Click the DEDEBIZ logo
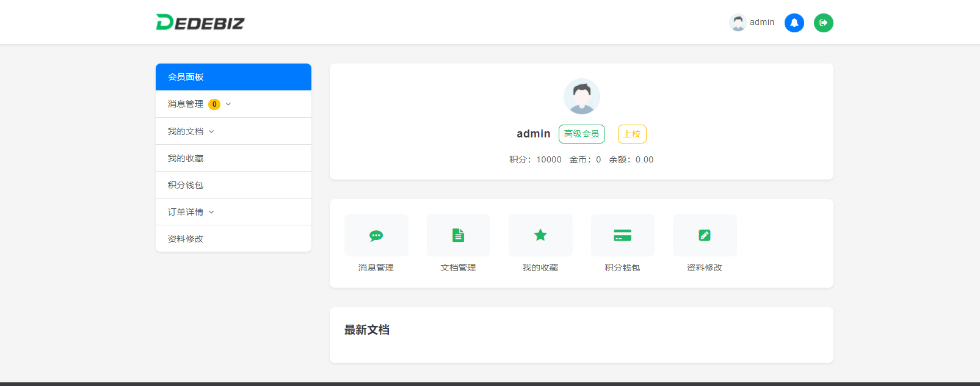This screenshot has height=386, width=980. click(200, 23)
